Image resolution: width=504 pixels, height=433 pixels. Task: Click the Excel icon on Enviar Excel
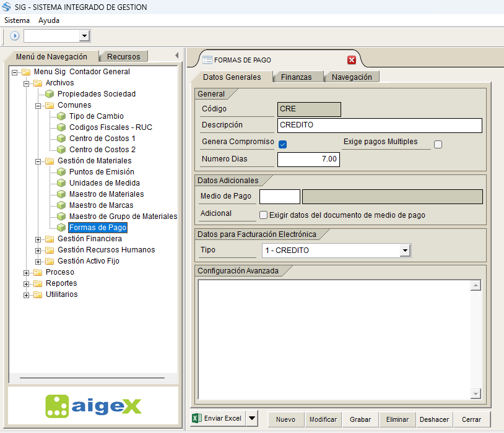(x=197, y=418)
